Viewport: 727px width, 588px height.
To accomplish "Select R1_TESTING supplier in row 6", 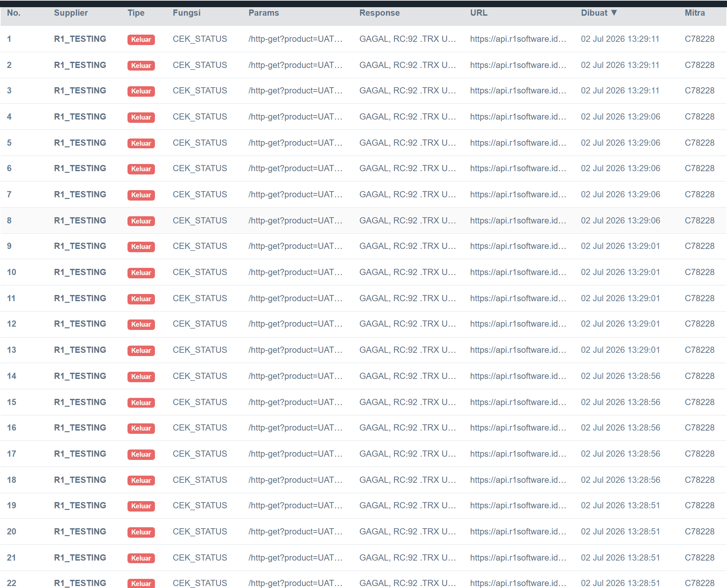I will (x=80, y=168).
